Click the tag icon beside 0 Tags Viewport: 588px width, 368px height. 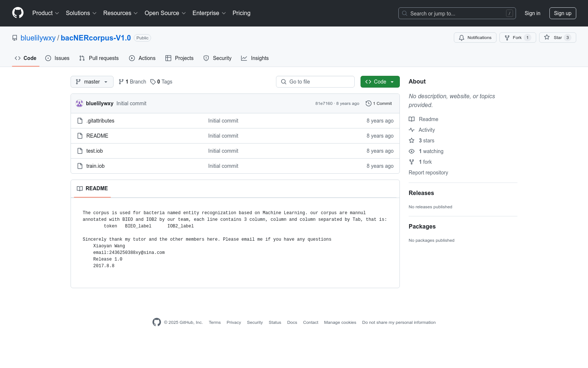point(153,82)
